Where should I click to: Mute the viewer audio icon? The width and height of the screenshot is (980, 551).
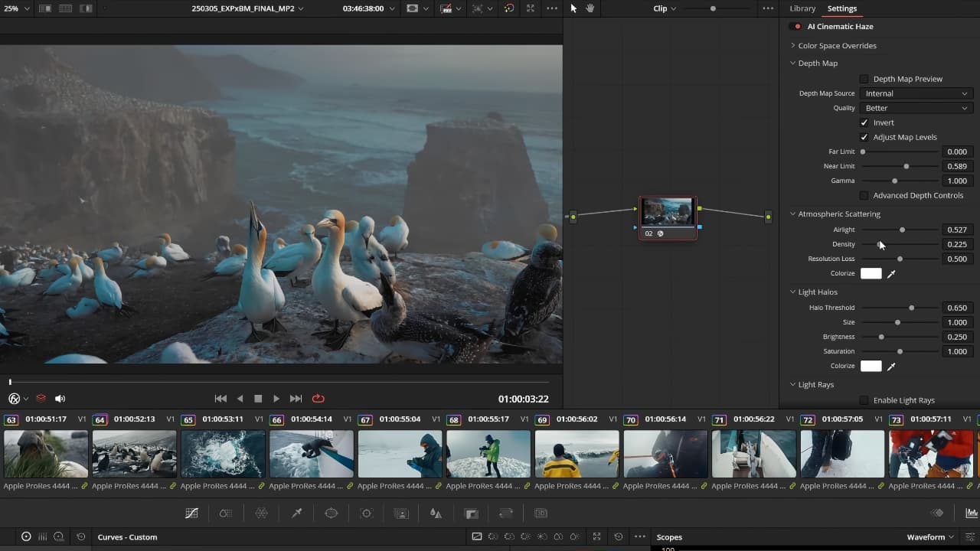[x=60, y=398]
